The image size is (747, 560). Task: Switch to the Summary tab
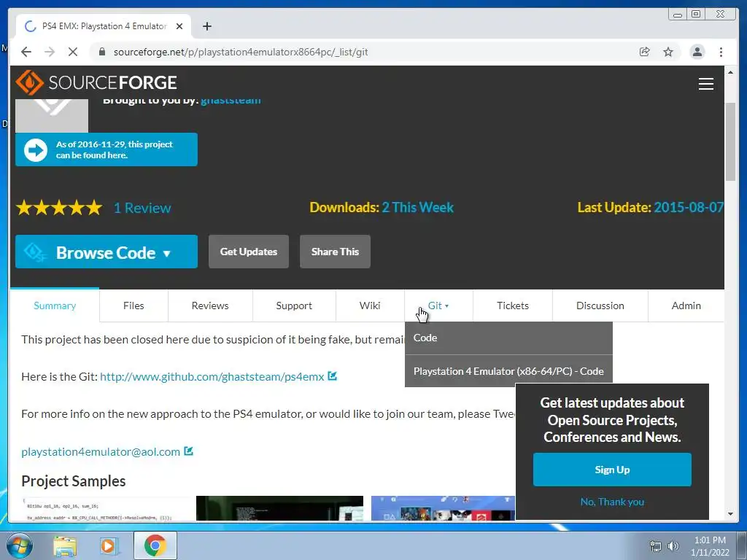(55, 306)
